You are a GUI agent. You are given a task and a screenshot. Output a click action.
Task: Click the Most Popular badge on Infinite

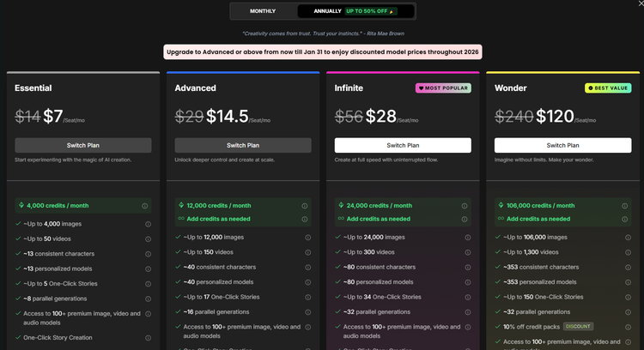point(443,87)
